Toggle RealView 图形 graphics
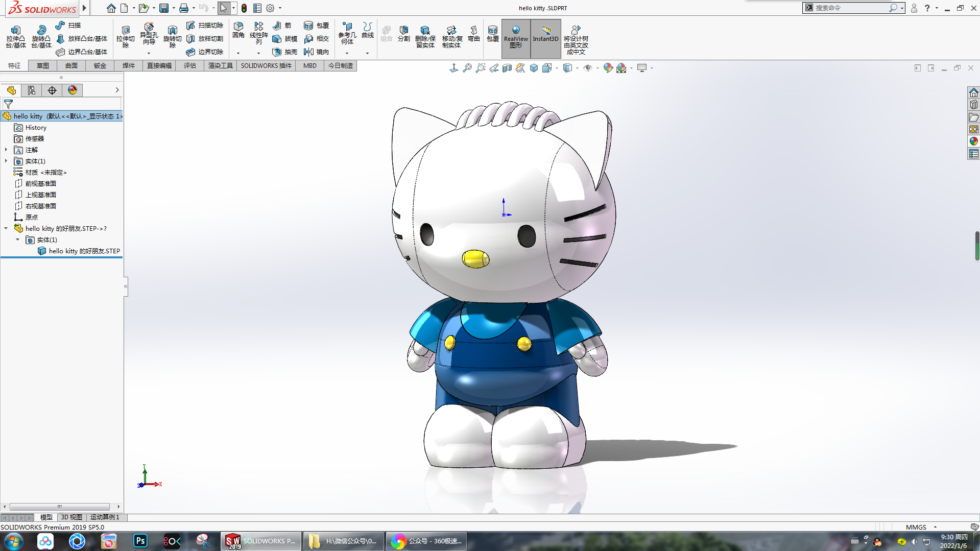The width and height of the screenshot is (980, 551). click(516, 38)
